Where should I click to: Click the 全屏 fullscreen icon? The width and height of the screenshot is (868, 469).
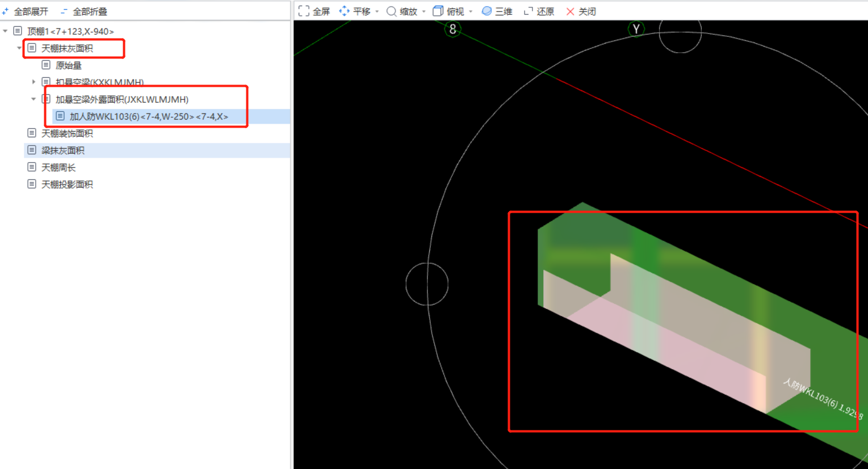pos(304,11)
